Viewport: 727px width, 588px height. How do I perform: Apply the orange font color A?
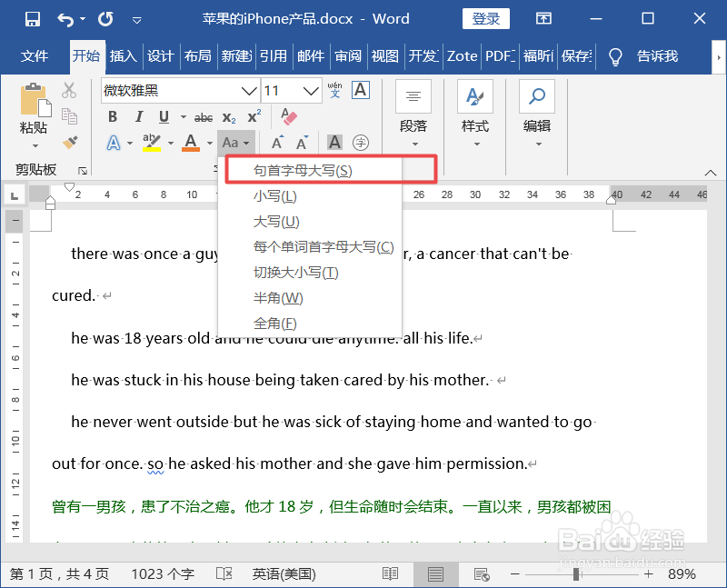click(x=191, y=143)
